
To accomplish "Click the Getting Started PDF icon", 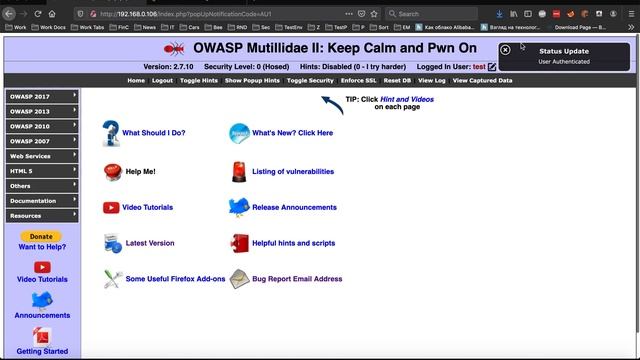I will point(42,336).
